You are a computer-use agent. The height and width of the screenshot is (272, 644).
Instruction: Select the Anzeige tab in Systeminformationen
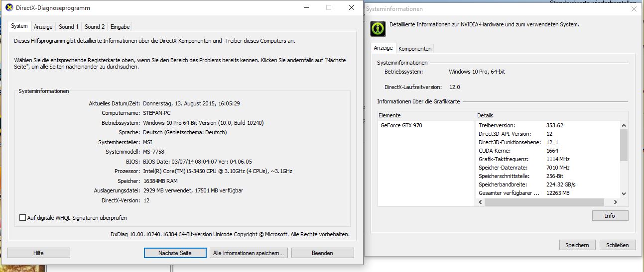pos(384,48)
